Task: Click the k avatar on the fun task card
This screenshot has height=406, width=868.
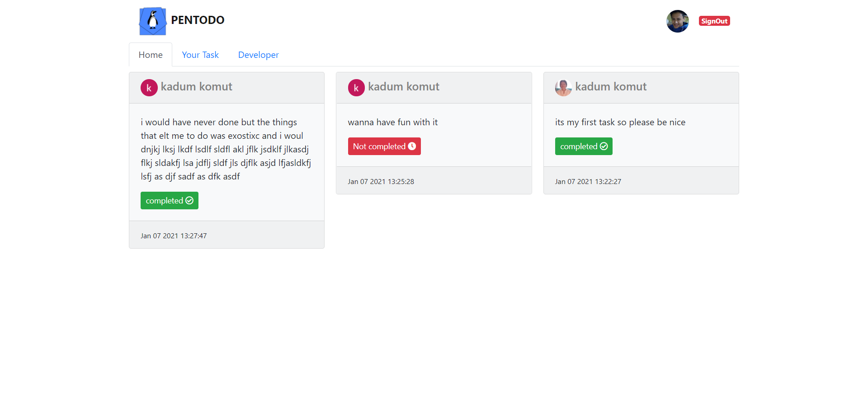Action: (x=356, y=88)
